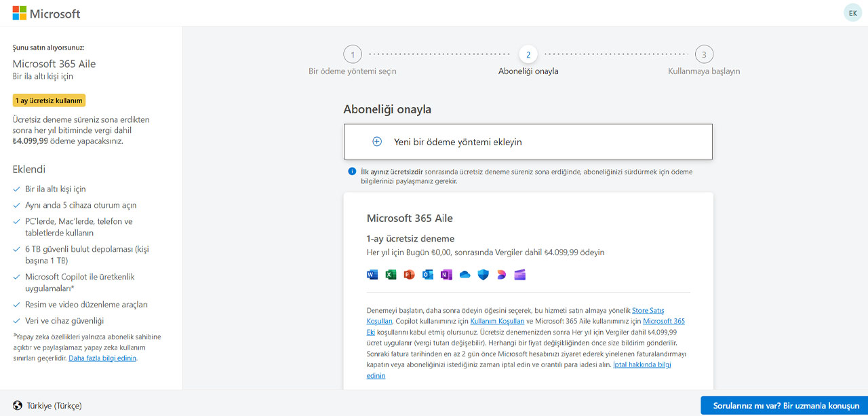Click Şunu satın alıyorsunuz: label
868x416 pixels.
coord(48,48)
